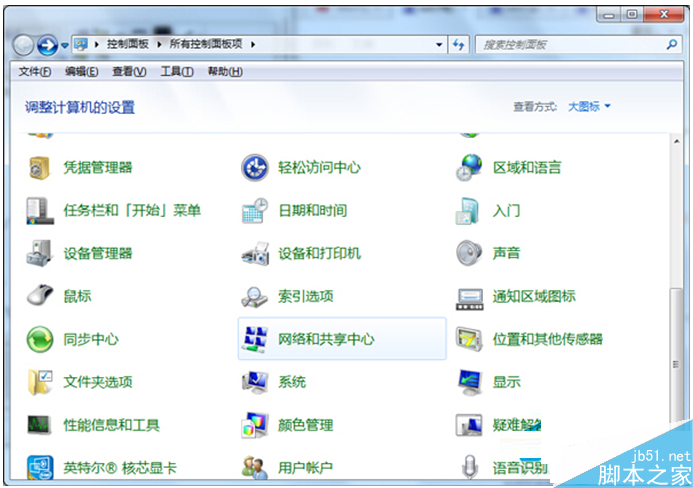This screenshot has height=488, width=693.
Task: Open the 鼠标 mouse icon
Action: point(40,295)
